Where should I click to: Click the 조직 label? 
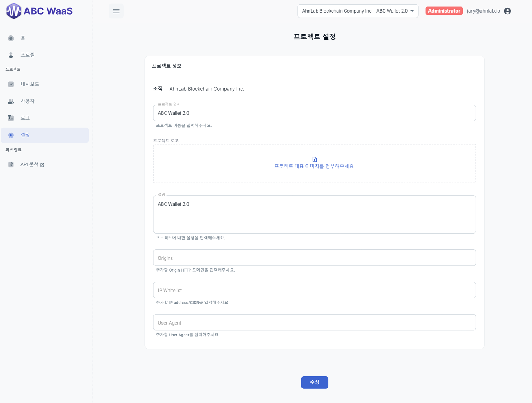point(158,88)
